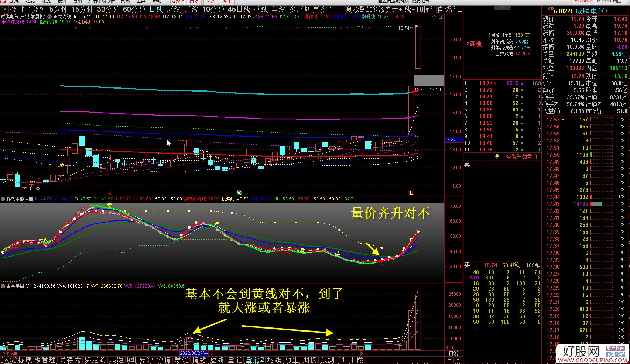Viewport: 630px width, 364px height.
Task: Select the 板管理 bottom tab
Action: point(45,360)
